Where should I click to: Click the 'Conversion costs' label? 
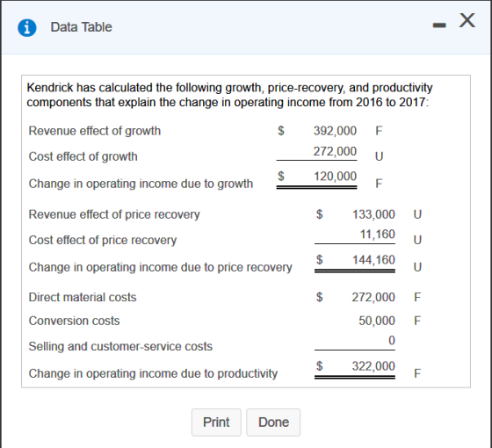74,321
